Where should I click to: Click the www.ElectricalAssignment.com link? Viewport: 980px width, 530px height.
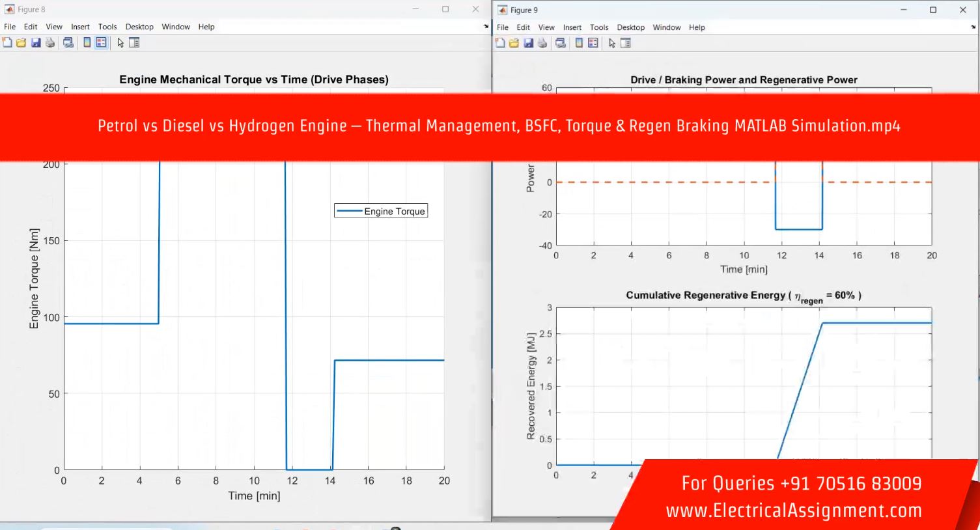pos(794,510)
